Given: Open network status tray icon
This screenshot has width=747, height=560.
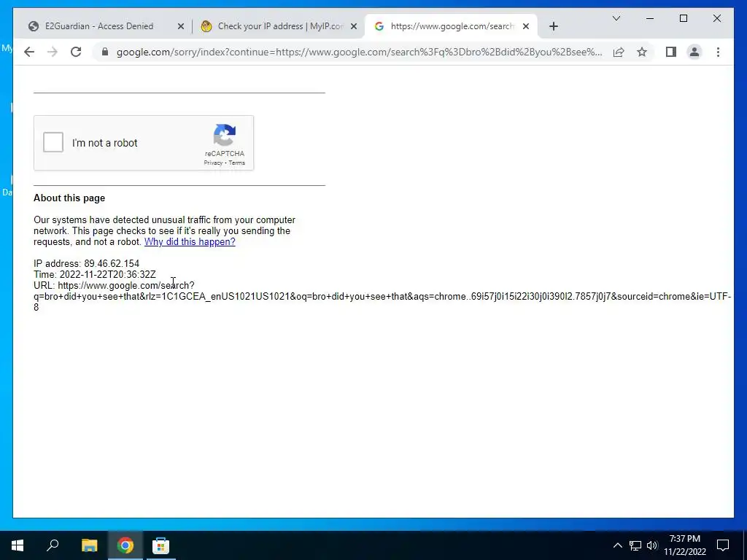Looking at the screenshot, I should point(635,545).
